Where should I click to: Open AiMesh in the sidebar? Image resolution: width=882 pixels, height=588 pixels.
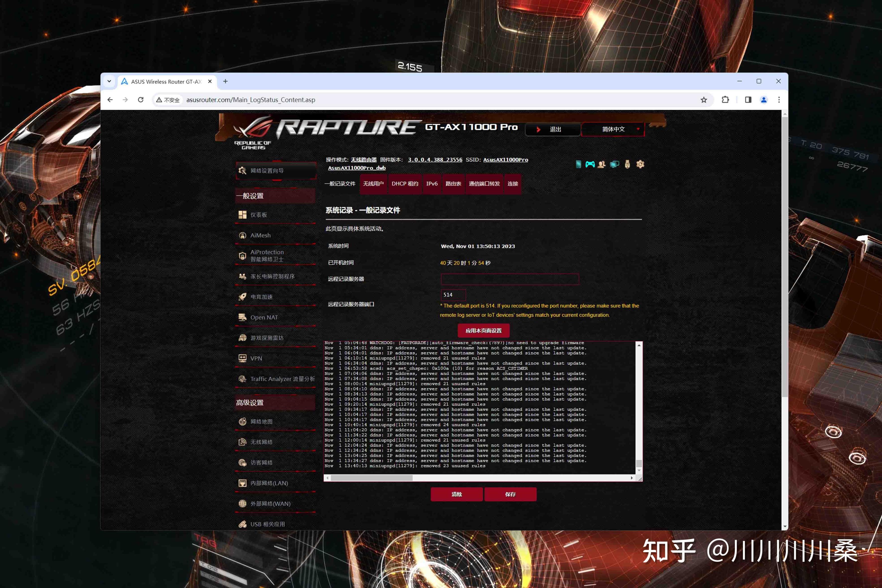(x=260, y=235)
